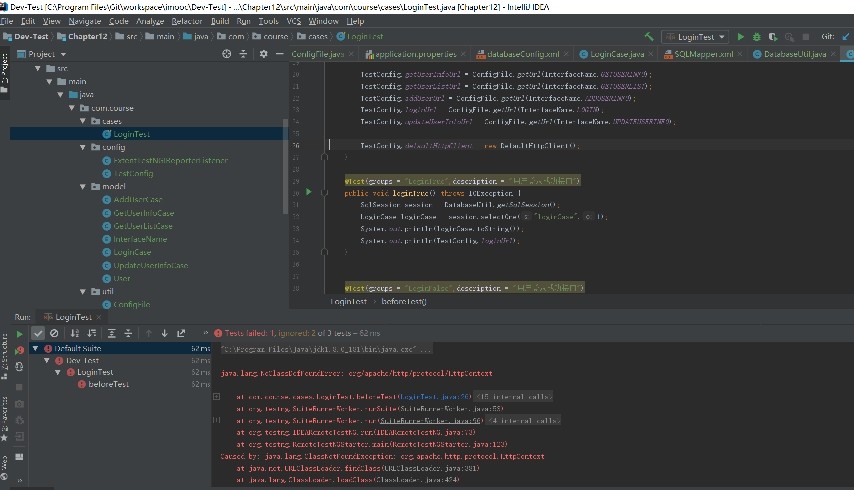Collapse the Default Suite test node
The height and width of the screenshot is (490, 854).
tap(35, 348)
